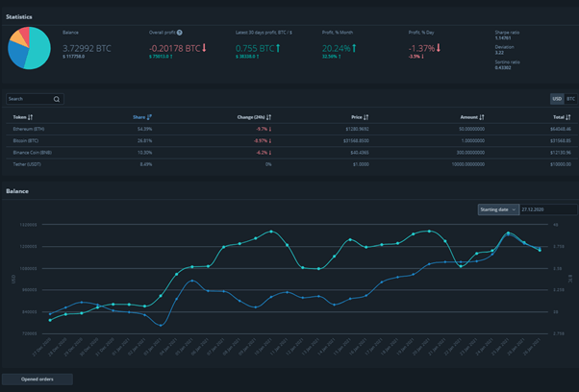Click the date field showing 27.12.2020
This screenshot has width=579, height=392.
[x=548, y=209]
